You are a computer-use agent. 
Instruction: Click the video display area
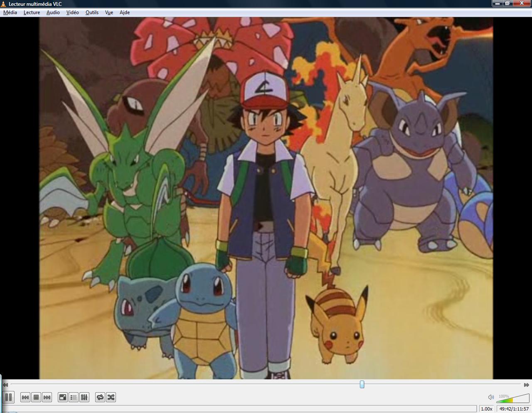tap(266, 198)
